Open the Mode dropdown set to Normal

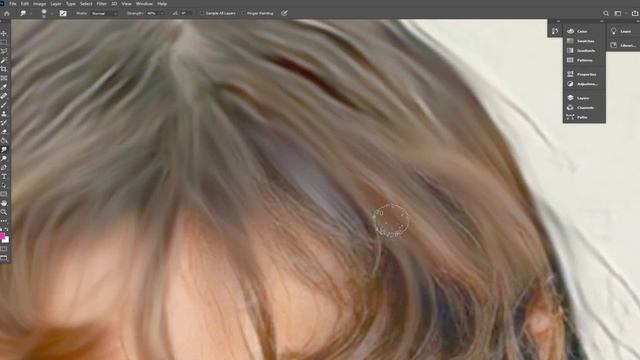[104, 13]
